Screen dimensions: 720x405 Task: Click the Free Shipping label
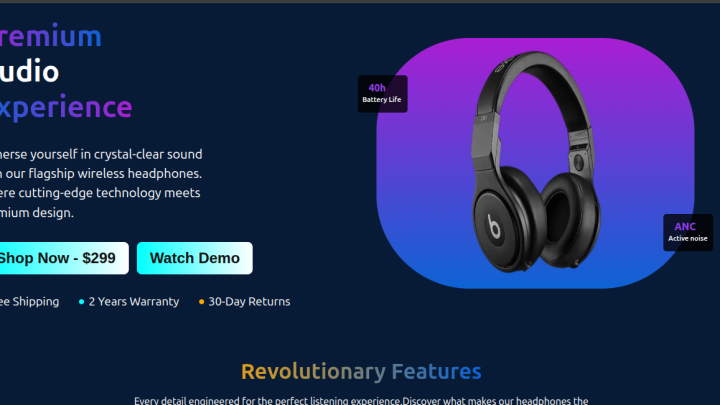[29, 302]
